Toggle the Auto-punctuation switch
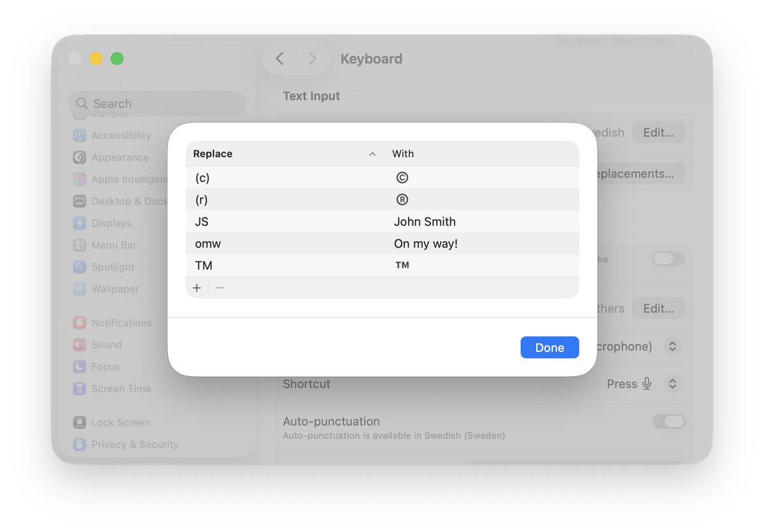764x532 pixels. point(668,421)
